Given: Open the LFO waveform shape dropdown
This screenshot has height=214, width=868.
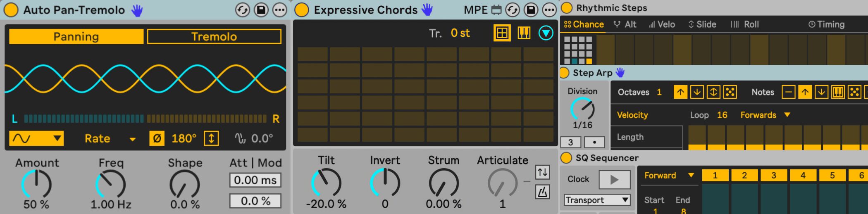Looking at the screenshot, I should click(x=36, y=138).
